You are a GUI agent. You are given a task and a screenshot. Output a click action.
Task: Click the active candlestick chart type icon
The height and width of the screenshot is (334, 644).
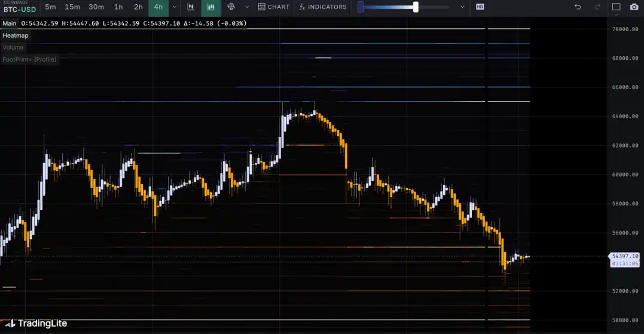click(x=210, y=7)
